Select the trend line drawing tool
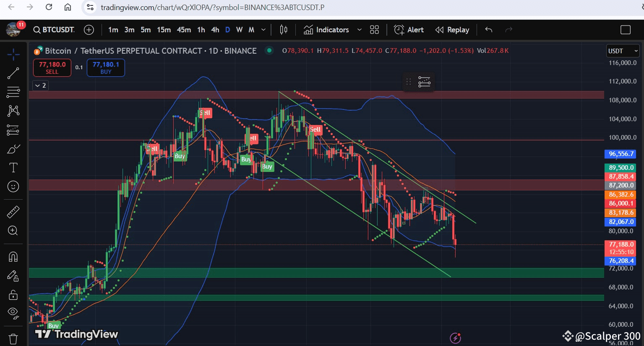 13,73
